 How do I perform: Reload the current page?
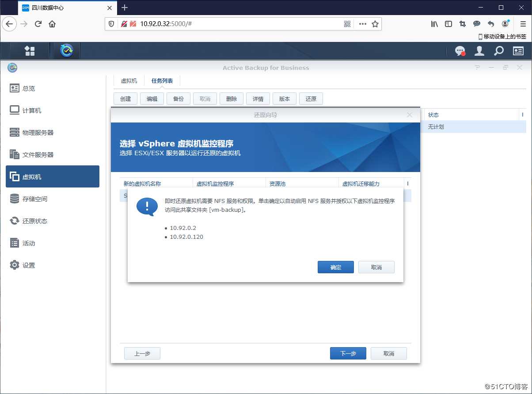click(x=38, y=24)
